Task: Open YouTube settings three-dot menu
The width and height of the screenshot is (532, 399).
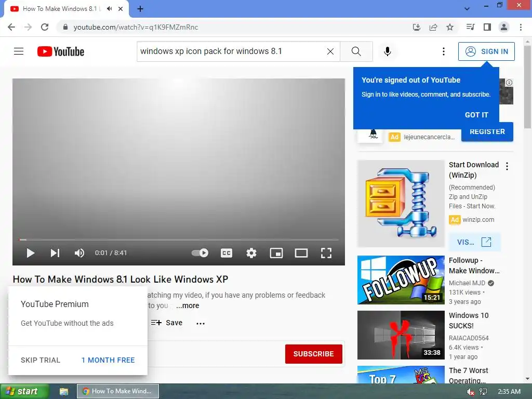Action: point(444,51)
